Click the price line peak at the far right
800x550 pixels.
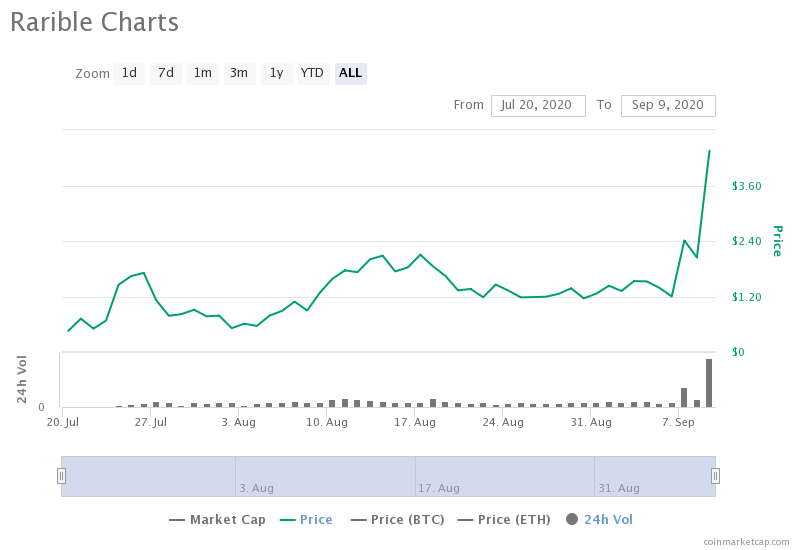click(709, 151)
